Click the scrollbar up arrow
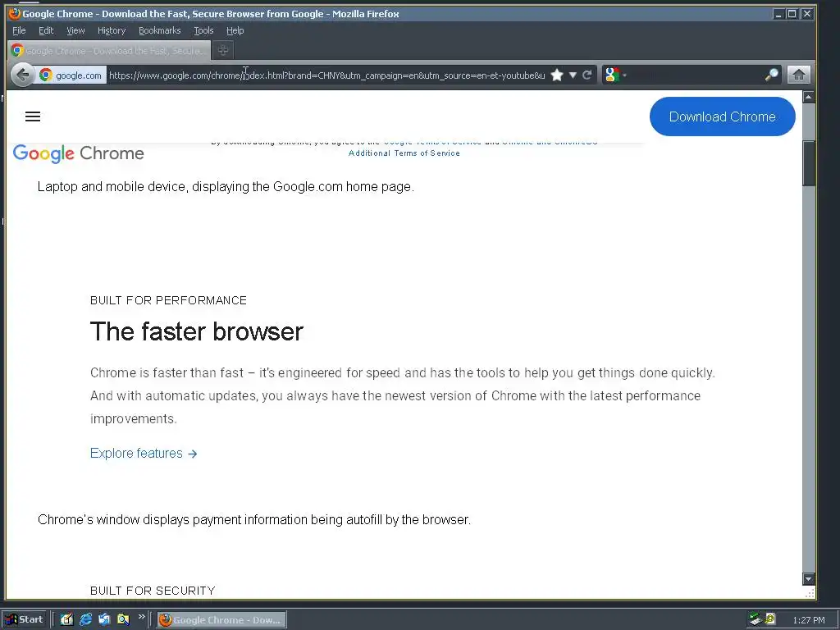 808,97
